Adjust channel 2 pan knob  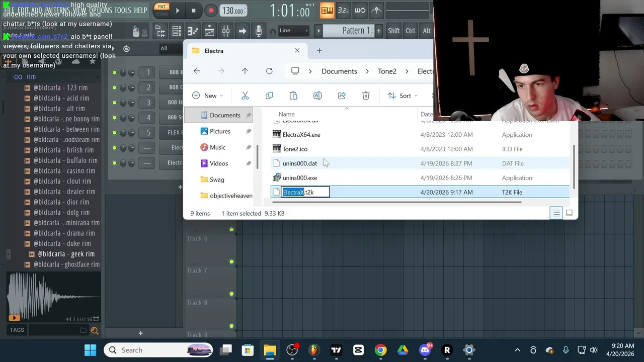[x=123, y=87]
